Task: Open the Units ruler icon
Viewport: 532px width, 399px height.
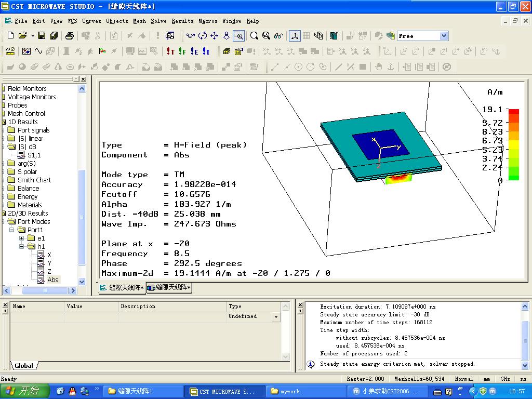Action: 10,51
